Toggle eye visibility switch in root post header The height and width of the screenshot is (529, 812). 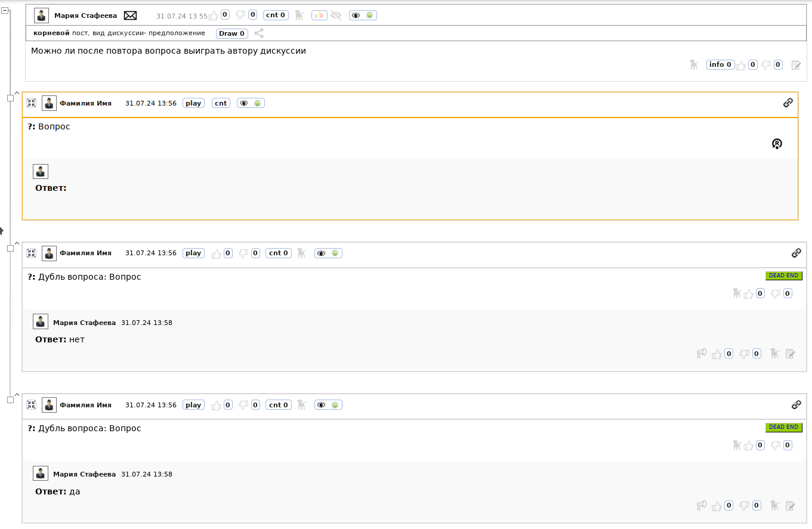coord(363,16)
